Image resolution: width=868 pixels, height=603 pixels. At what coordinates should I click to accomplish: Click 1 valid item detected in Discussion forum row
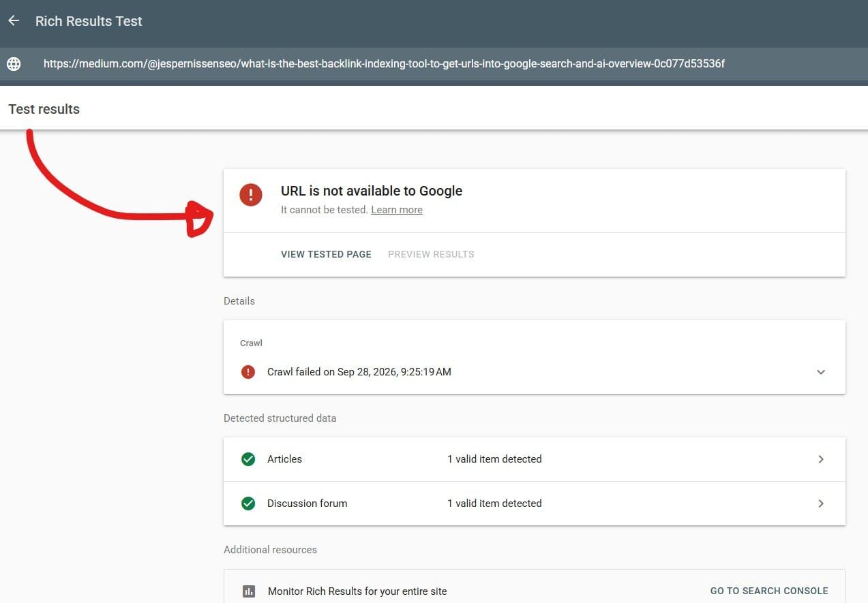click(494, 504)
